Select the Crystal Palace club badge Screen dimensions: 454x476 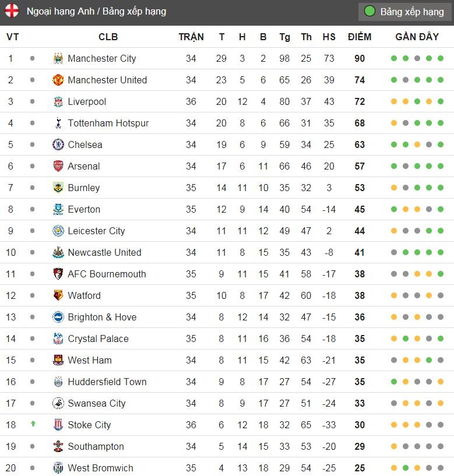click(57, 339)
